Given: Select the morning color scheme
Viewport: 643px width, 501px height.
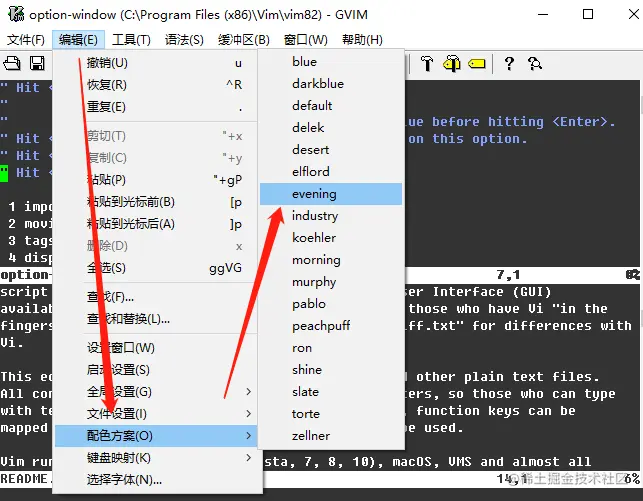Looking at the screenshot, I should [x=331, y=260].
